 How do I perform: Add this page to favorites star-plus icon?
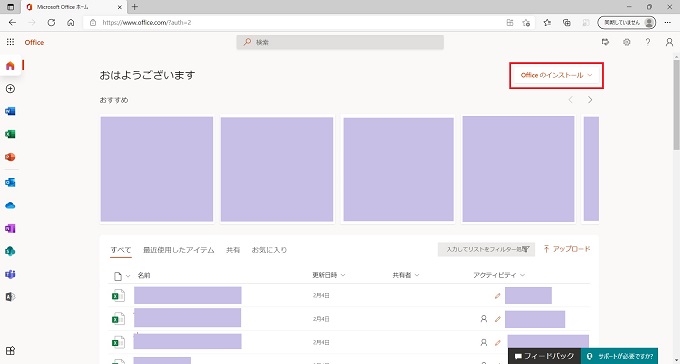[x=526, y=23]
